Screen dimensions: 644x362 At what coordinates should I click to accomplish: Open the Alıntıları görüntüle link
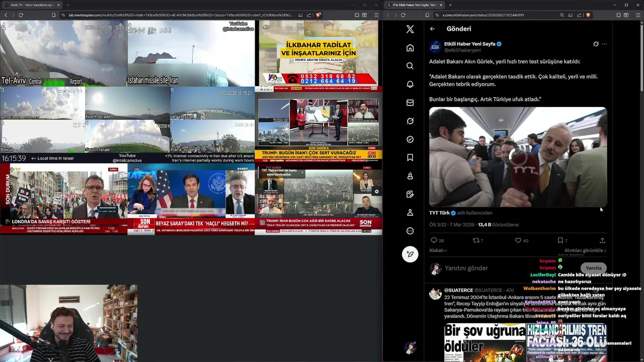coord(585,250)
